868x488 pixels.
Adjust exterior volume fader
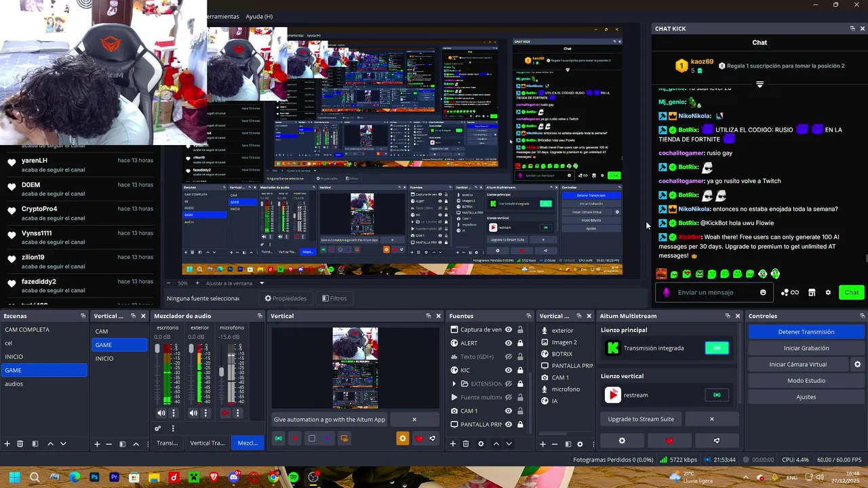tap(191, 349)
